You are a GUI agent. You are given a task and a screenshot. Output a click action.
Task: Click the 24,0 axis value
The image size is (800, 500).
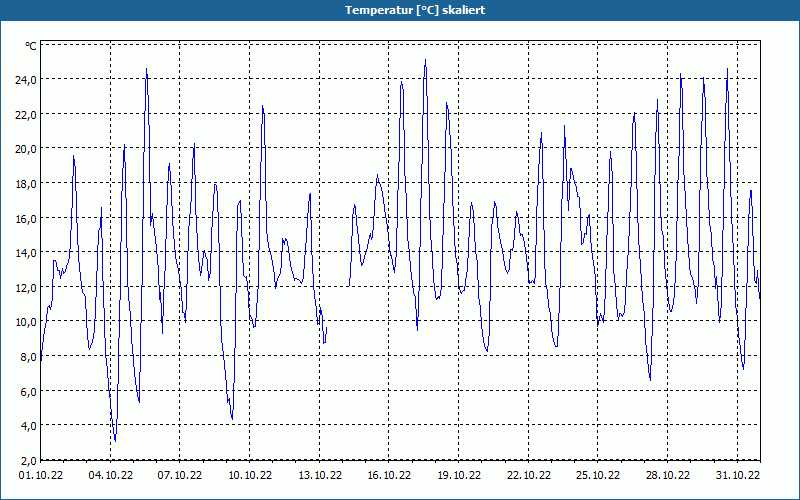26,80
